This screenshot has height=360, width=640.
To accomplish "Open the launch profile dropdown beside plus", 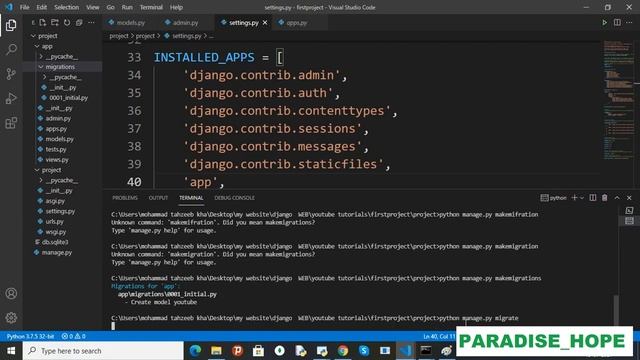I will (582, 198).
